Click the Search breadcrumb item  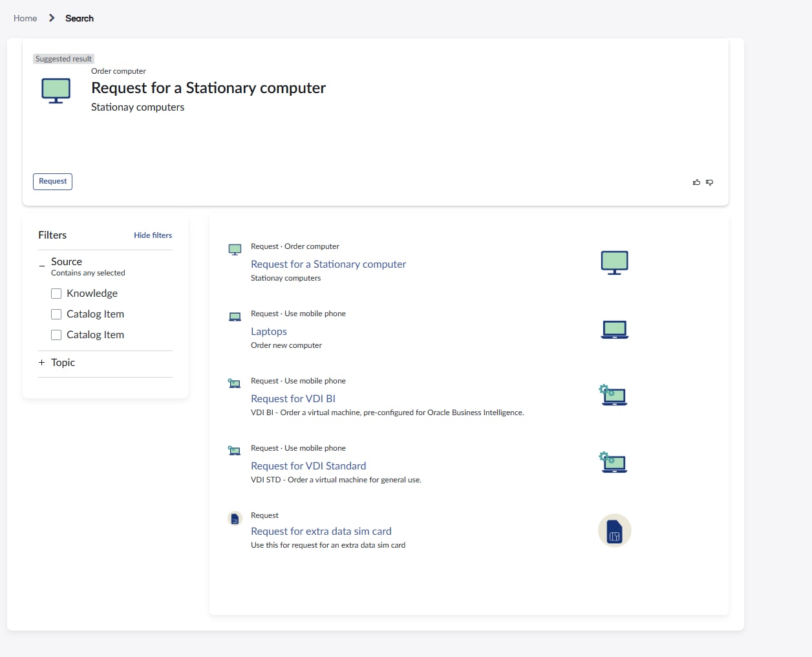80,18
